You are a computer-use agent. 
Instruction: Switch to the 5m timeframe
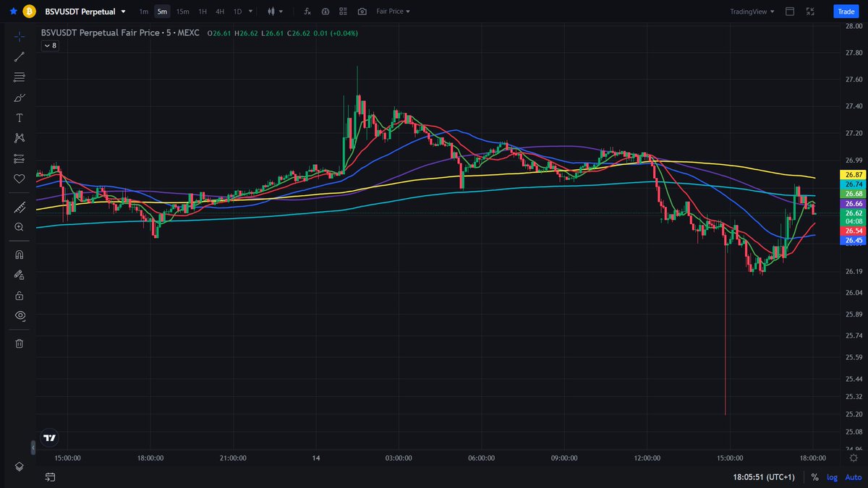162,12
